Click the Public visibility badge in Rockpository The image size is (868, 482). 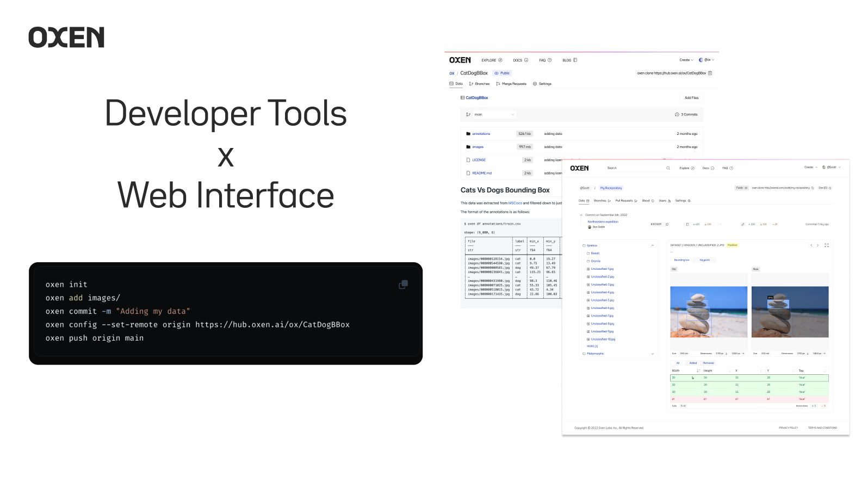(x=742, y=188)
